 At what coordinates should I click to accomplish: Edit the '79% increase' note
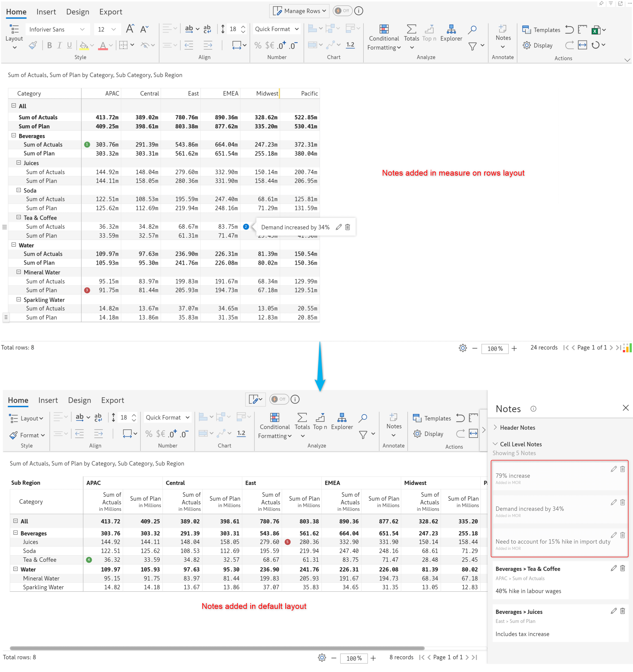(x=614, y=469)
